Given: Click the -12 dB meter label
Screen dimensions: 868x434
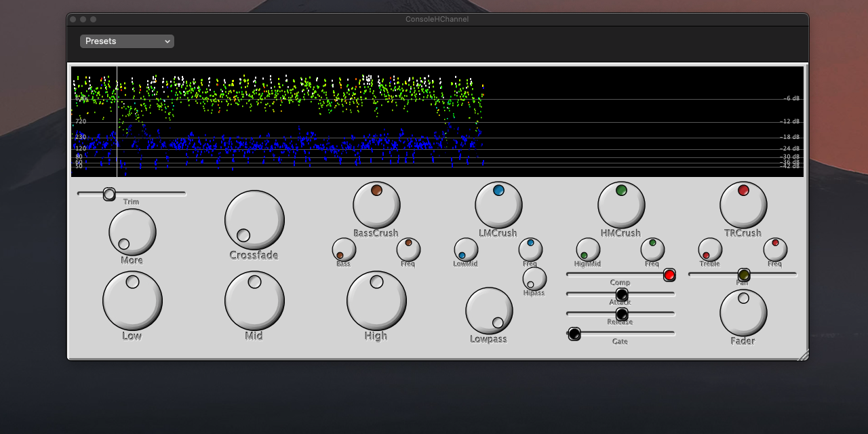Looking at the screenshot, I should pyautogui.click(x=790, y=121).
